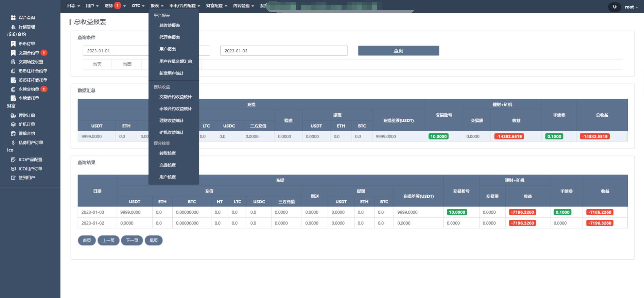This screenshot has height=298, width=644.
Task: Expand the 日志 dropdown in top bar
Action: tap(73, 6)
